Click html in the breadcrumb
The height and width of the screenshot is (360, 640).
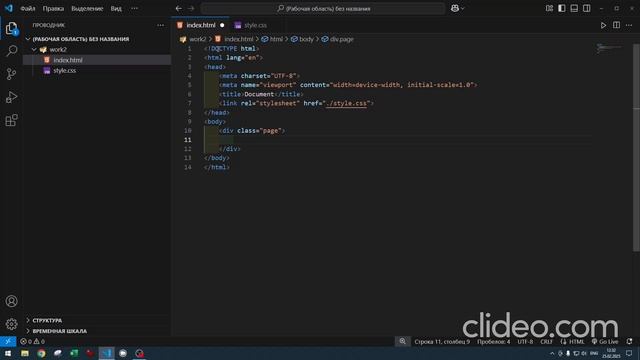(x=276, y=39)
